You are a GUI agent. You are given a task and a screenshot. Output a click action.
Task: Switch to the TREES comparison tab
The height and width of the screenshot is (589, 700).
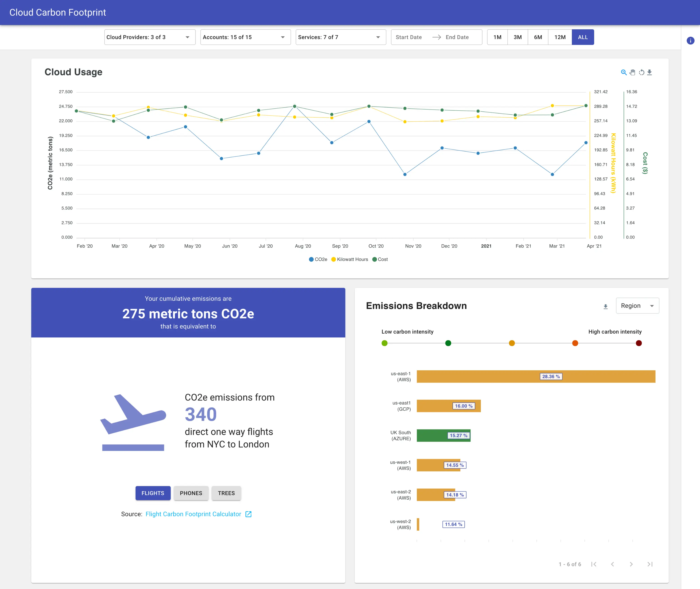(226, 493)
